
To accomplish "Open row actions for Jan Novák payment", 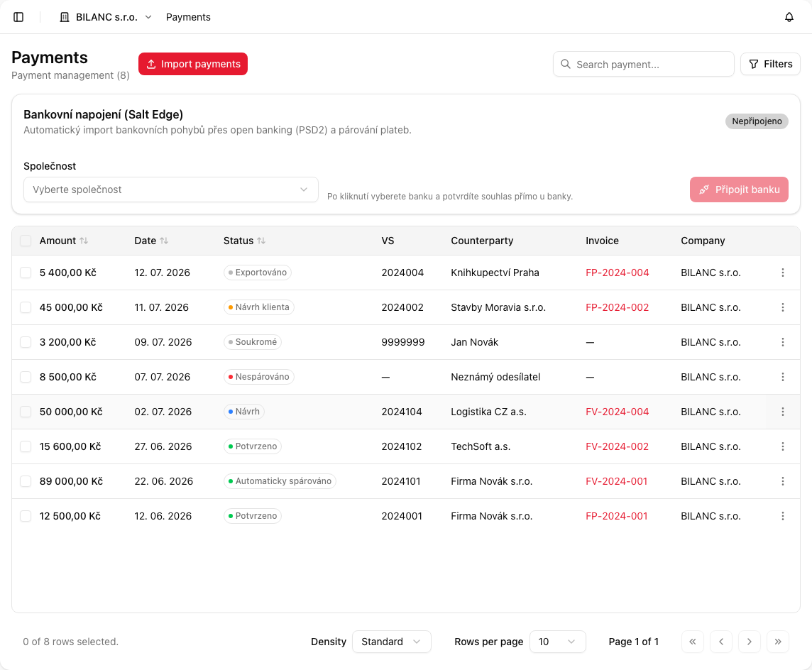I will click(782, 341).
